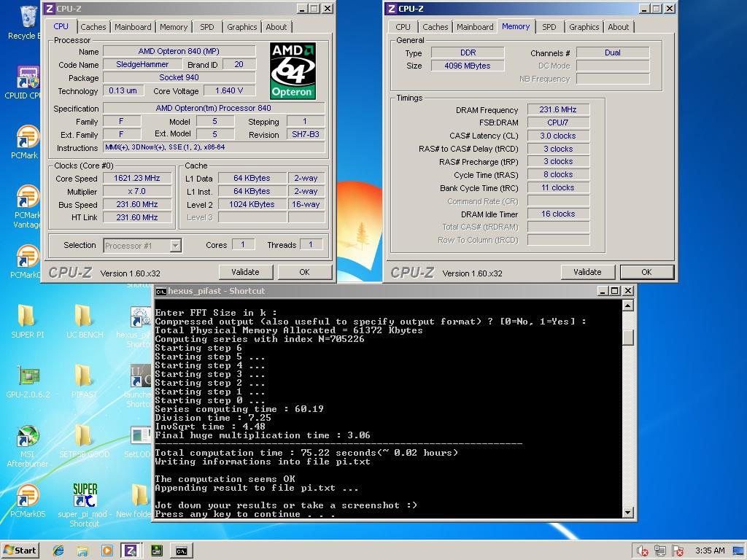Select Mainboard tab in right CPU-Z window
This screenshot has height=560, width=747.
tap(475, 27)
